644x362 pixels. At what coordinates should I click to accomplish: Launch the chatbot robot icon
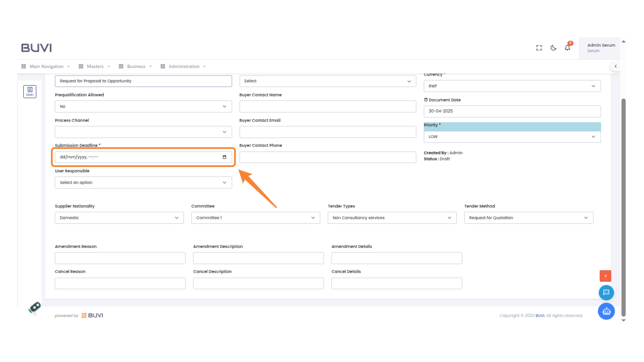pos(606,311)
